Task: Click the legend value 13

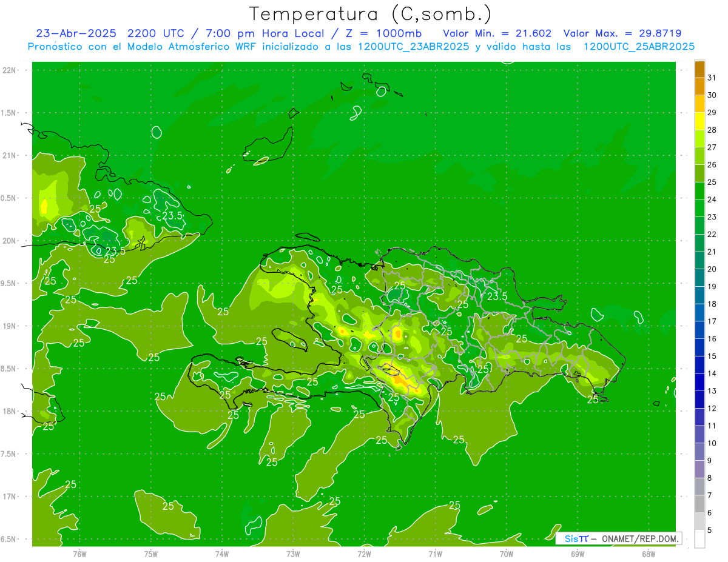Action: click(712, 391)
